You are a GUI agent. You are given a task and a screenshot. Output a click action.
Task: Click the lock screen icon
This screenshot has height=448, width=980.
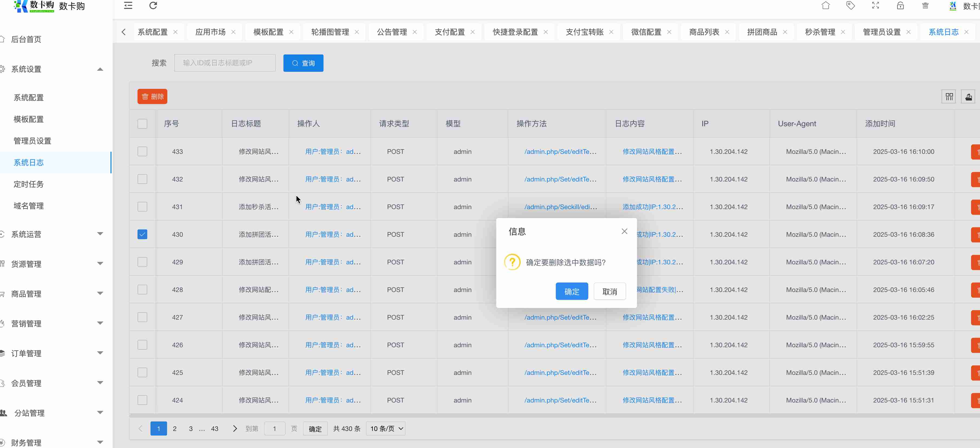pos(900,6)
